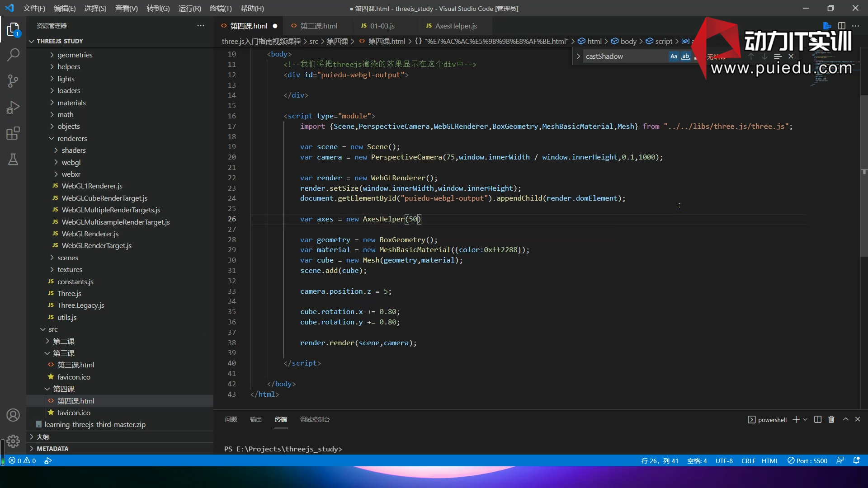868x488 pixels.
Task: Toggle Match Case in find widget
Action: pos(674,56)
